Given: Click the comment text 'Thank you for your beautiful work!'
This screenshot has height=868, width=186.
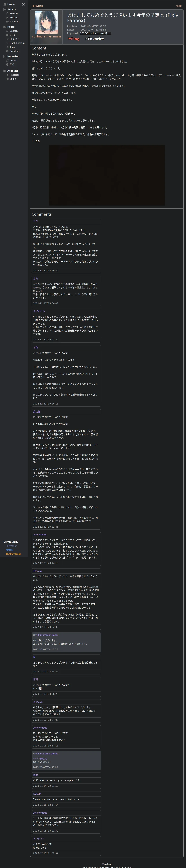Looking at the screenshot, I should point(56,799).
